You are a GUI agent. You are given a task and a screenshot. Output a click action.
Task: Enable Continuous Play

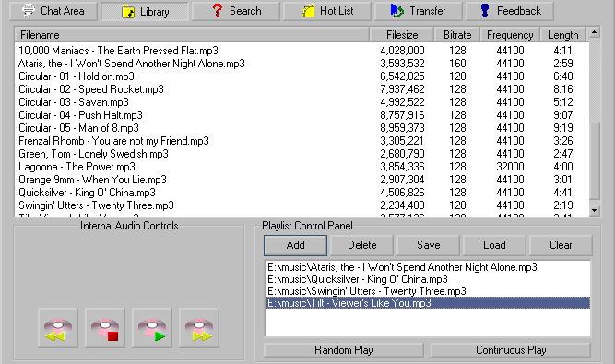click(x=511, y=350)
